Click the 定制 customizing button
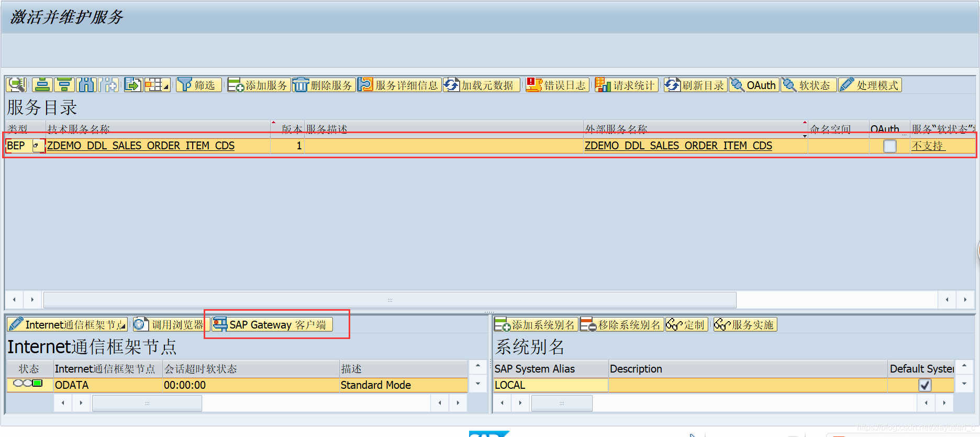 coord(686,325)
